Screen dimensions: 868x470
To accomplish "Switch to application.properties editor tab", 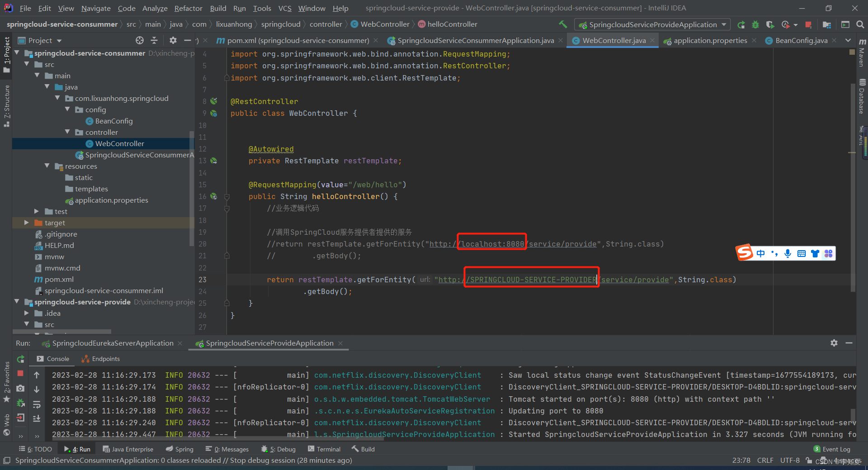I will coord(710,40).
